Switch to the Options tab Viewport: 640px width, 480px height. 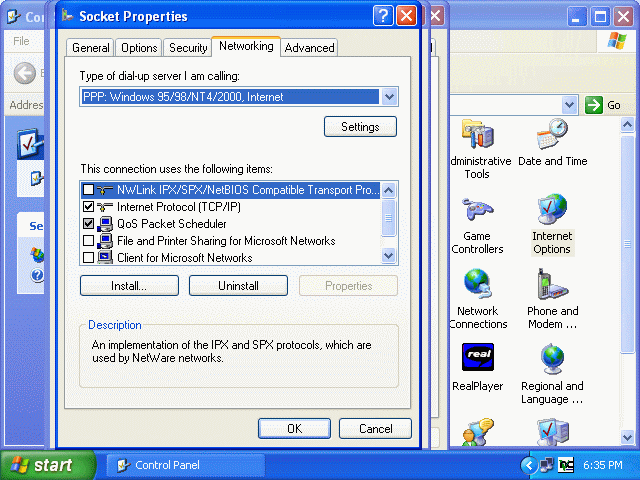pyautogui.click(x=139, y=48)
